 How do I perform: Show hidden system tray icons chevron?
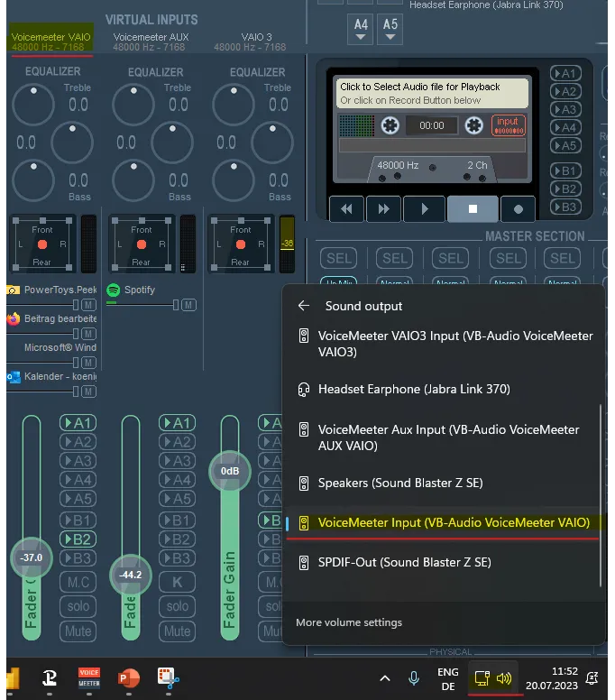384,677
